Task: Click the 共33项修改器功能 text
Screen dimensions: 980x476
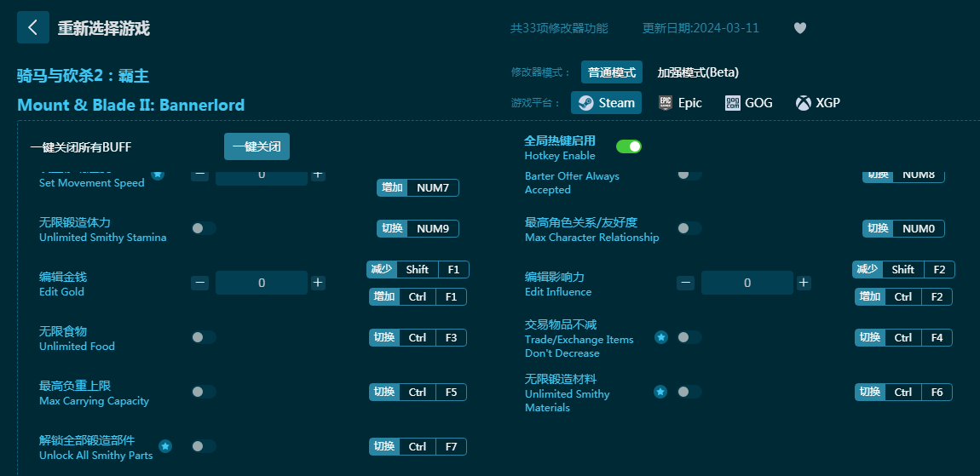Action: pos(559,28)
